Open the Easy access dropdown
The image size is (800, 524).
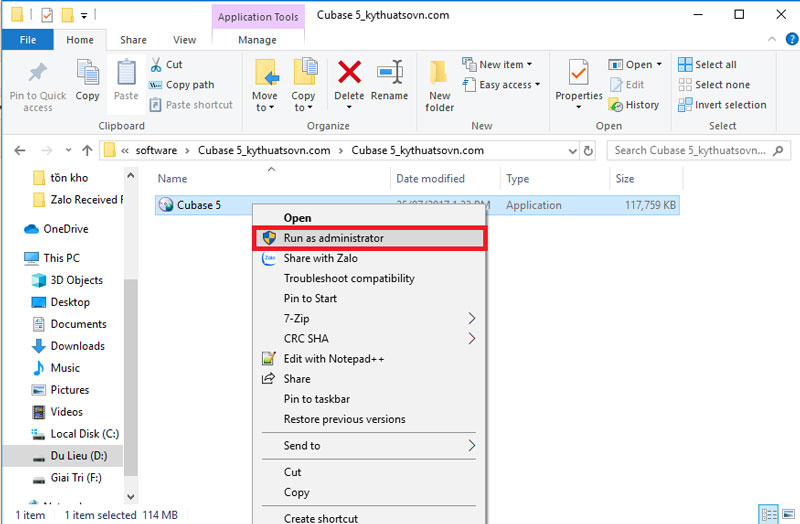(x=501, y=85)
